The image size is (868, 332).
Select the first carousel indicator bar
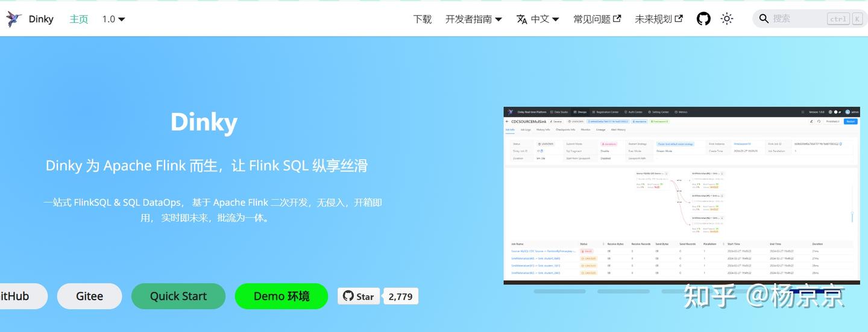coord(560,291)
